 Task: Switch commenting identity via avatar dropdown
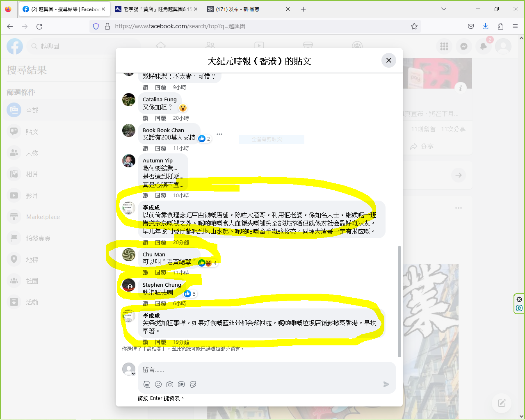(129, 369)
